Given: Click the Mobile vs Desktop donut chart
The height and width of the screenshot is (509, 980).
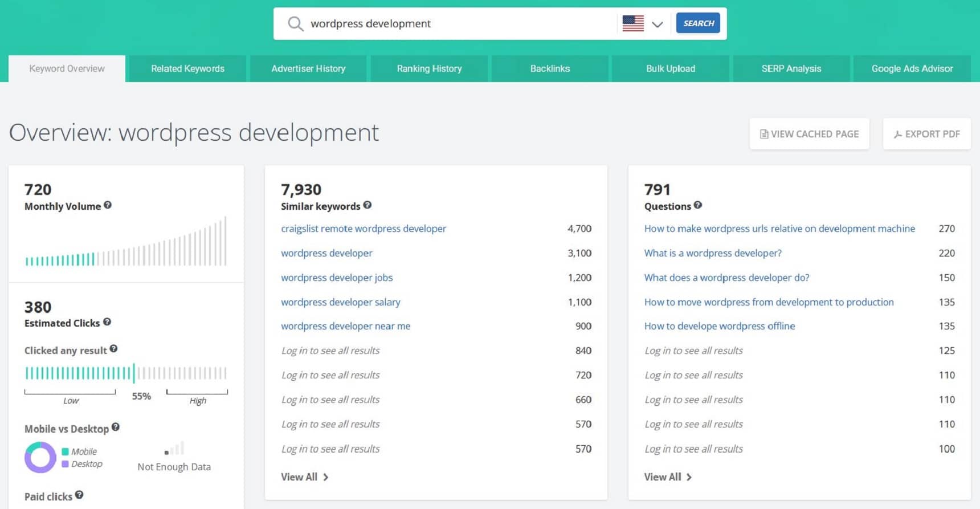Looking at the screenshot, I should 40,457.
